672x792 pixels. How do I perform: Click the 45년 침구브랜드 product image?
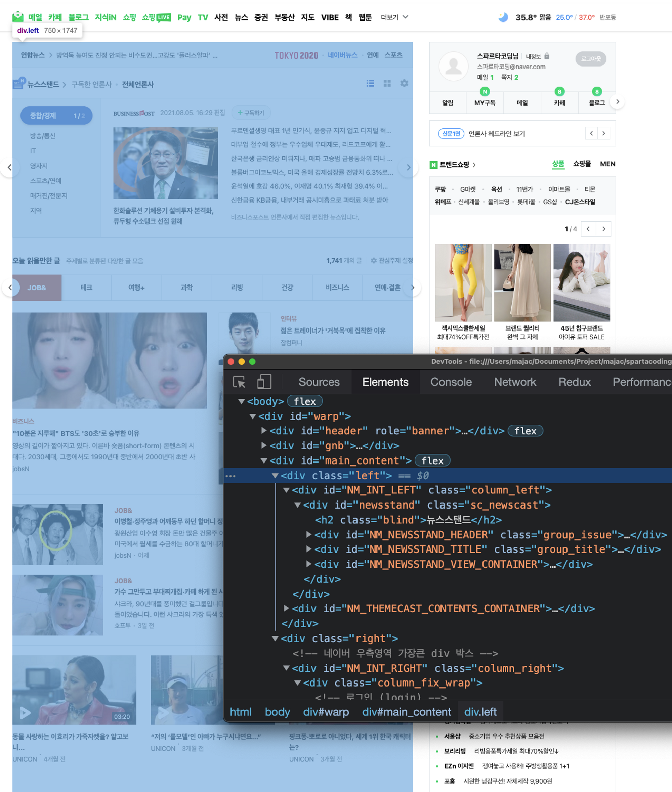[x=581, y=282]
